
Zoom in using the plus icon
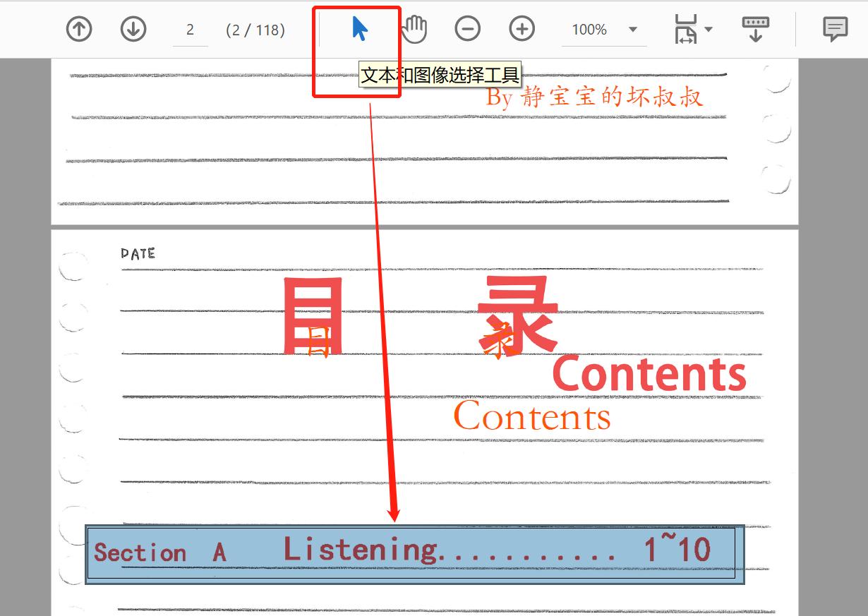click(x=522, y=28)
